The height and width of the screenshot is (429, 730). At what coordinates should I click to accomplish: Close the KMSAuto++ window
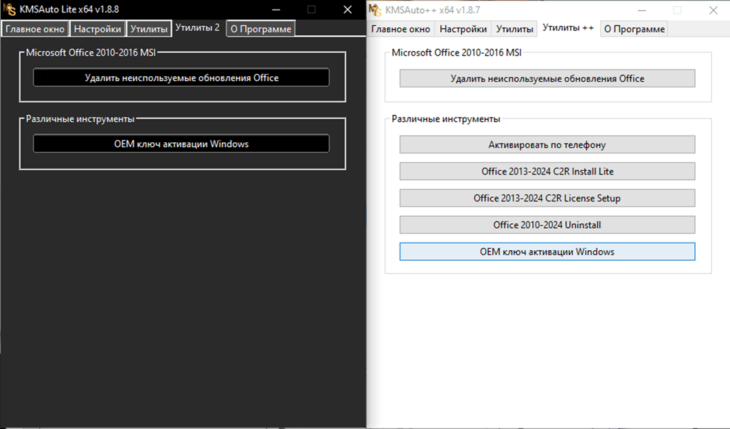[x=713, y=10]
